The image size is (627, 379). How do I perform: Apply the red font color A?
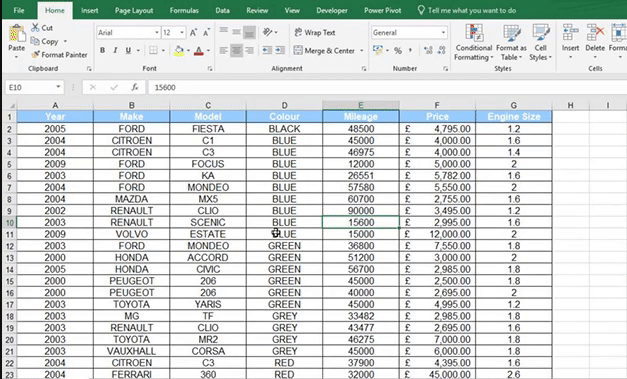pyautogui.click(x=198, y=51)
